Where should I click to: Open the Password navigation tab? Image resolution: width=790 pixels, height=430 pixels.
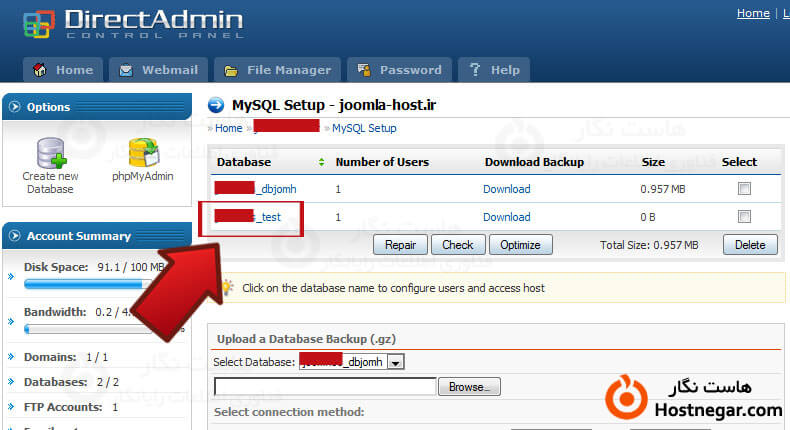[x=399, y=70]
